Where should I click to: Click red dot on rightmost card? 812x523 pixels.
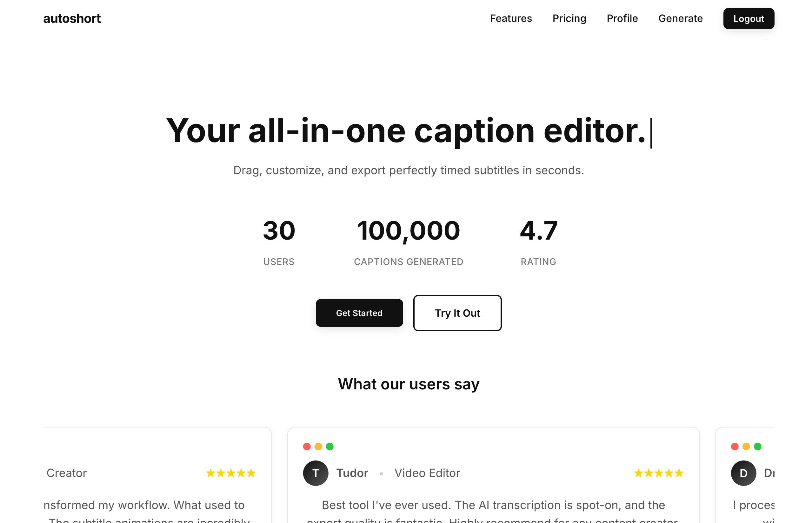[734, 446]
